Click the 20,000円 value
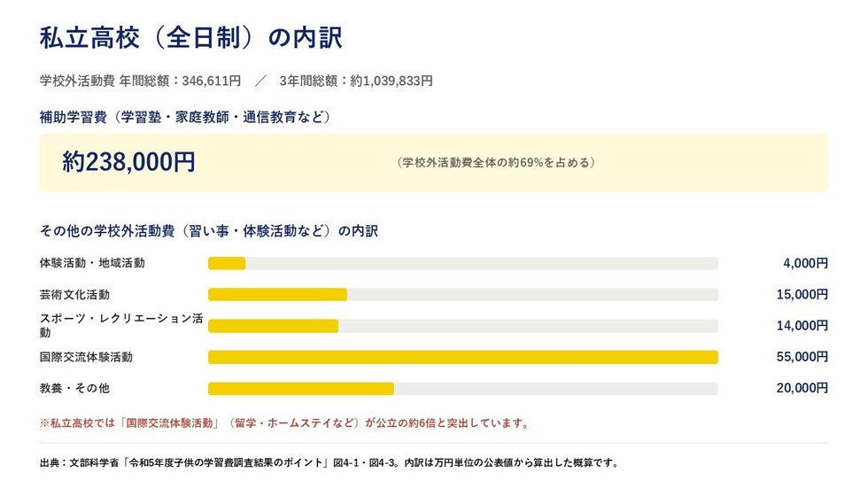 [802, 388]
